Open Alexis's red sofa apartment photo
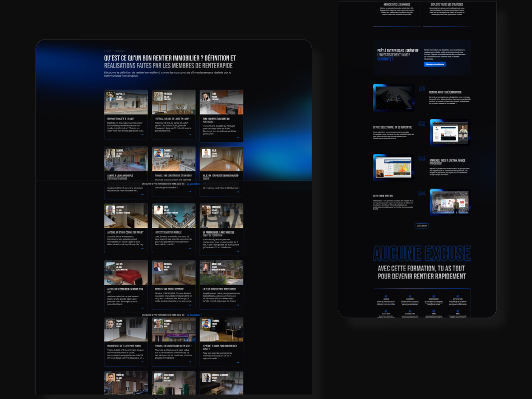Screen dimensions: 532x399 (126, 273)
